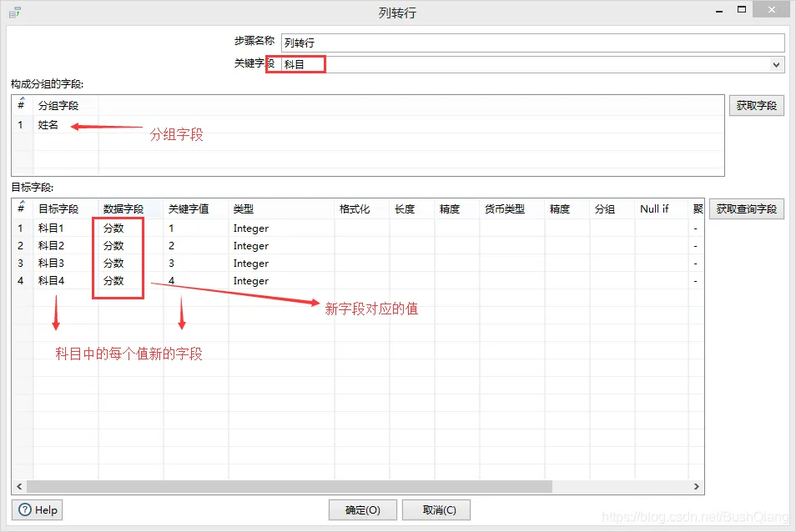
Task: Maximize the 列转行 window
Action: click(742, 10)
